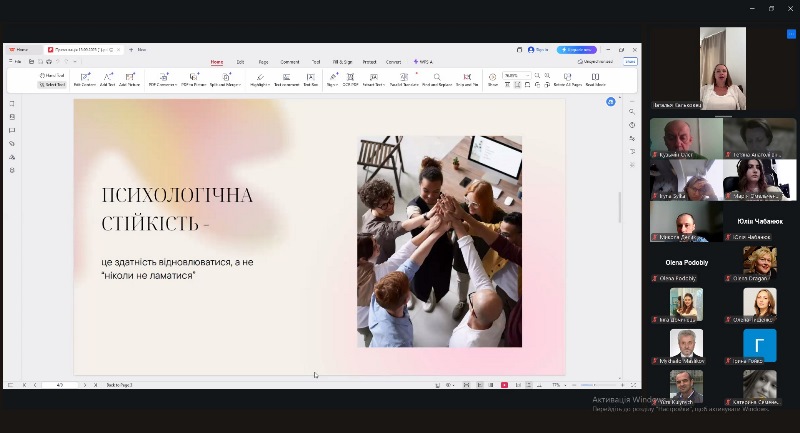Click the Rotate All Pages icon
Screen dimensions: 800x433
[x=570, y=79]
